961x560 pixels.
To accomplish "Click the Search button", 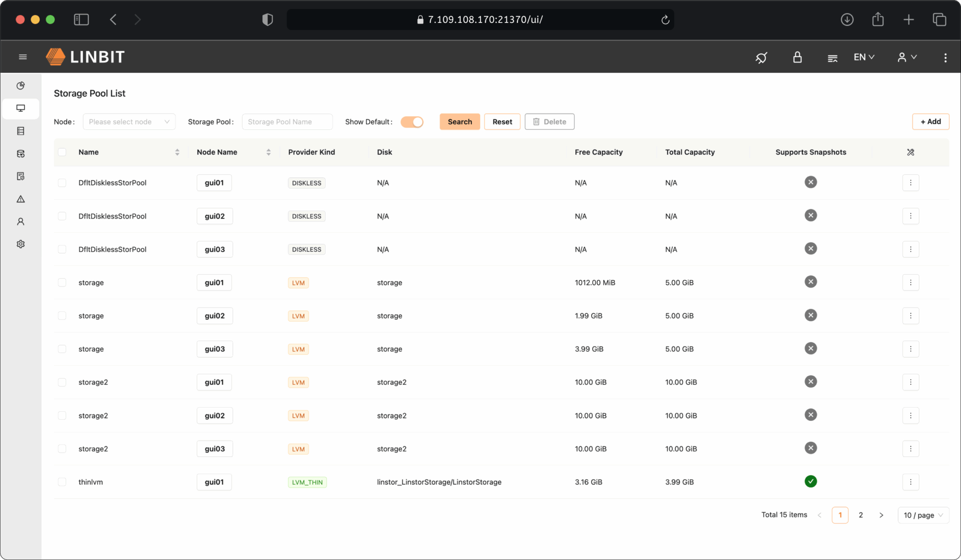I will point(459,121).
